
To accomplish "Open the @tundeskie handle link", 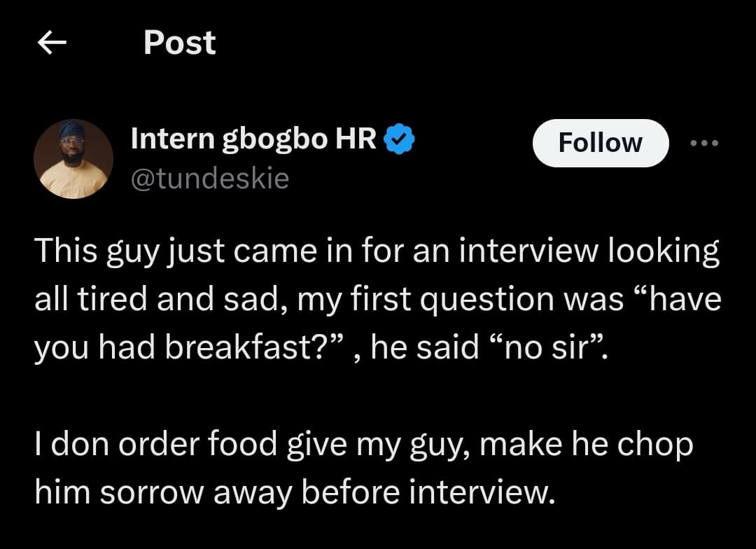I will (210, 179).
